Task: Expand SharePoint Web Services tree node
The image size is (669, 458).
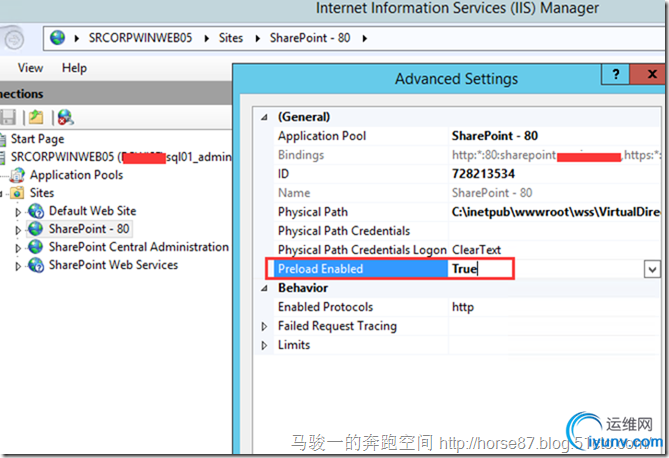Action: pos(18,266)
